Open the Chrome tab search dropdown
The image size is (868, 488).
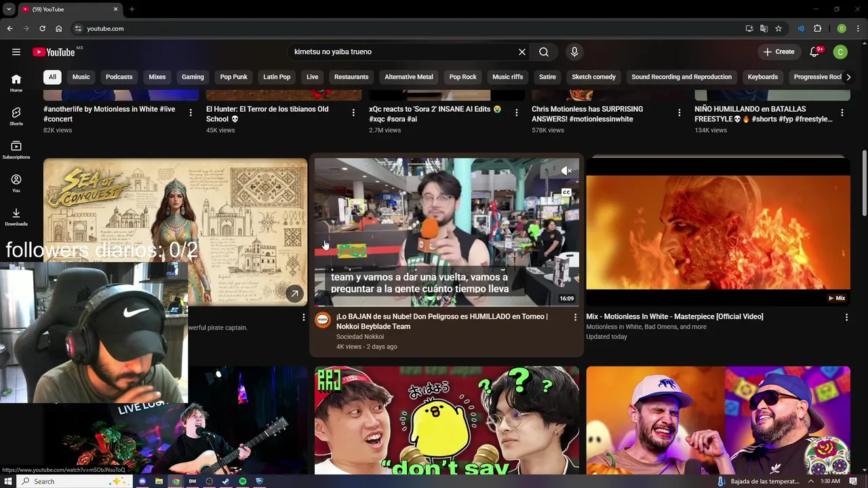(x=9, y=9)
